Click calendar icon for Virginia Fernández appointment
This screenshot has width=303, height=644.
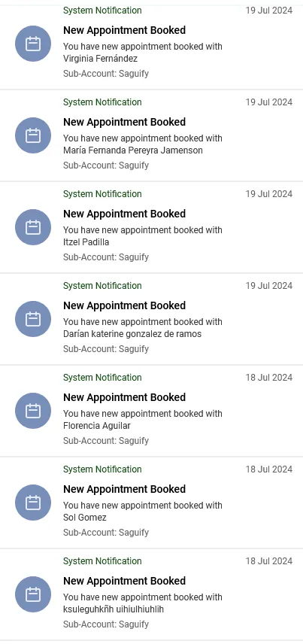(33, 44)
